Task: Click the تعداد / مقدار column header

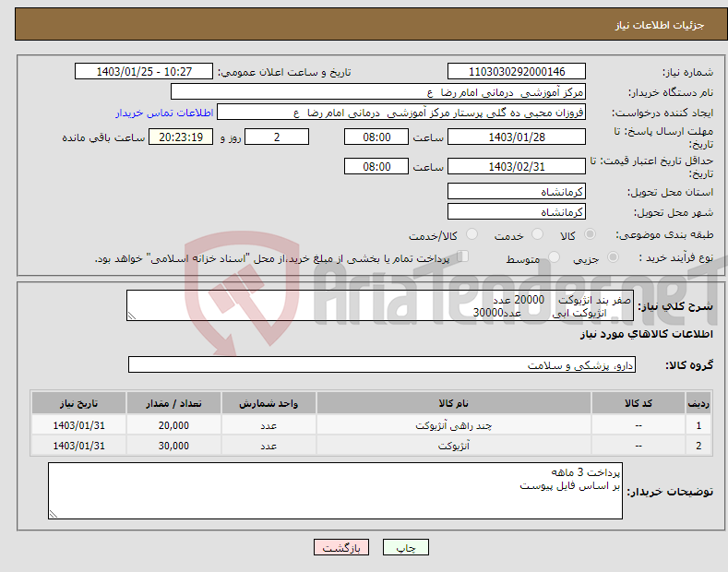Action: (173, 403)
